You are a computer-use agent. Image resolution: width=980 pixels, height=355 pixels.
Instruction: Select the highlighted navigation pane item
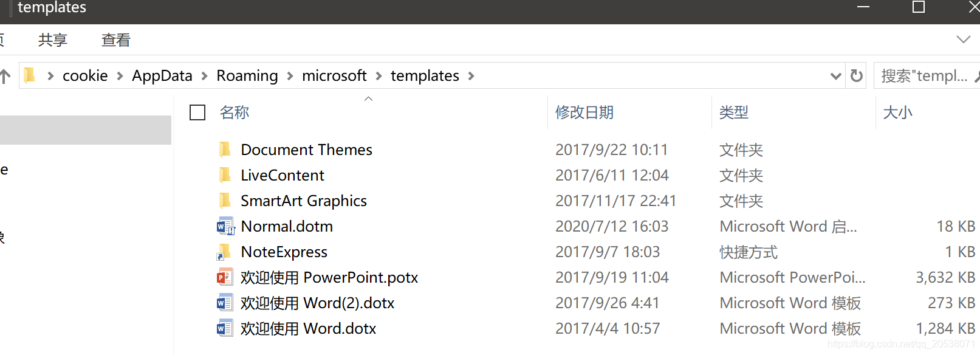pos(86,130)
